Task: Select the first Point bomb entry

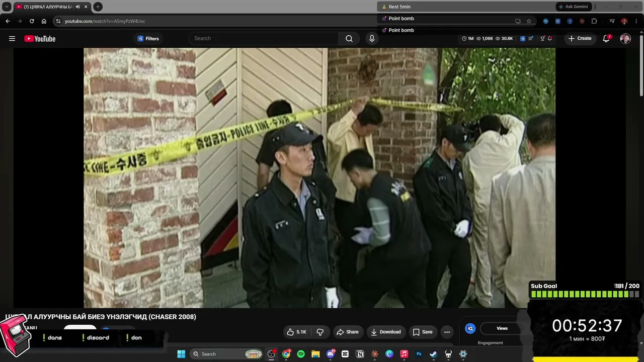Action: click(401, 19)
